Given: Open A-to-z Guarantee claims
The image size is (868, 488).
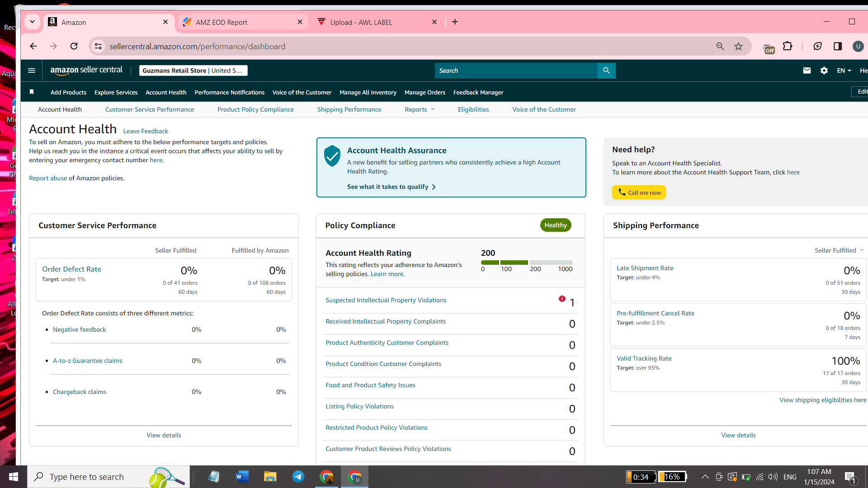Looking at the screenshot, I should point(88,361).
